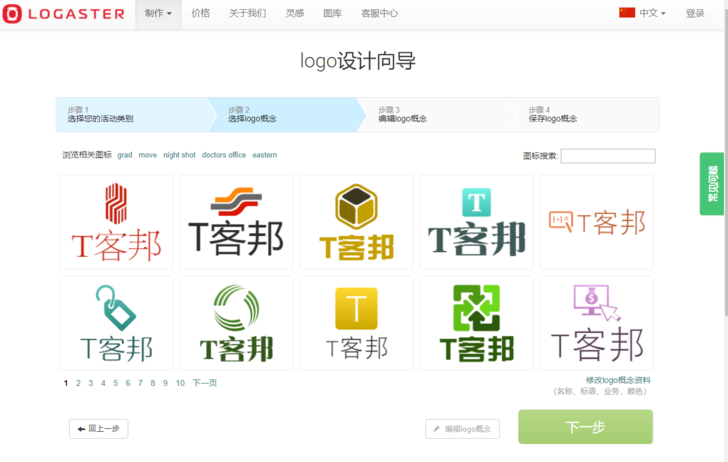The height and width of the screenshot is (462, 728).
Task: Choose the green arrows square logo
Action: [x=476, y=324]
